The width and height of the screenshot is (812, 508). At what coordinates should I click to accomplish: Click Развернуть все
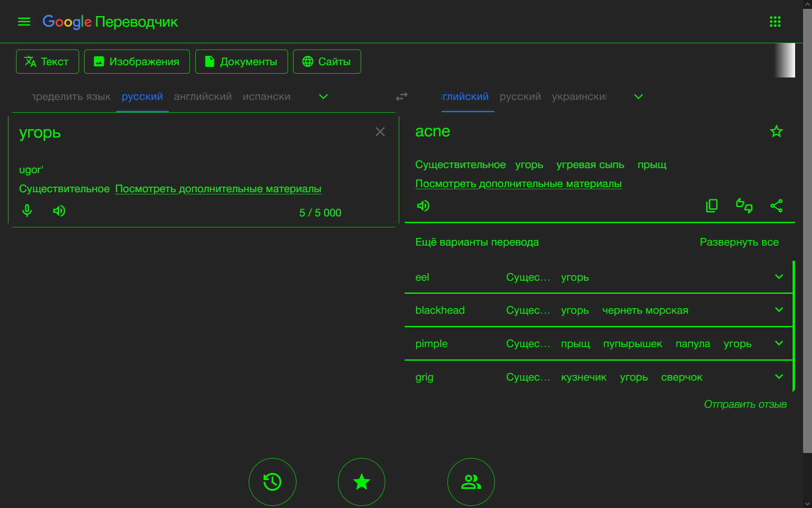(x=739, y=242)
